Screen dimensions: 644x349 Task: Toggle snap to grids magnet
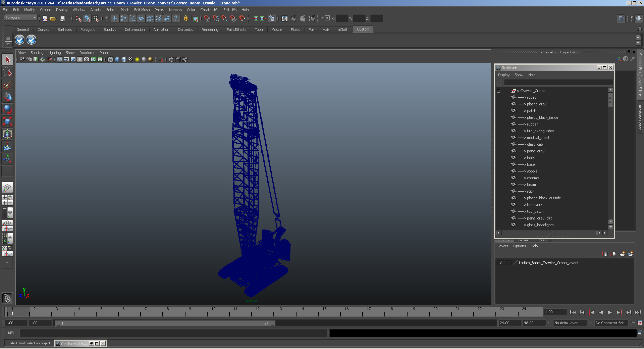207,18
